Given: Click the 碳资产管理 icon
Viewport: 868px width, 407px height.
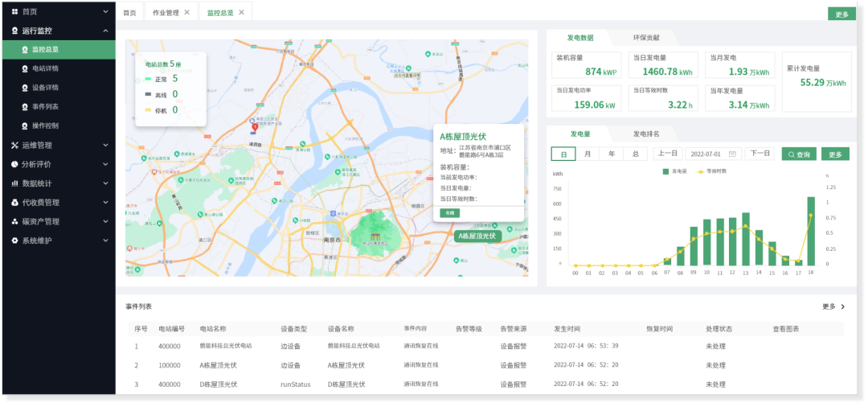Looking at the screenshot, I should [15, 221].
